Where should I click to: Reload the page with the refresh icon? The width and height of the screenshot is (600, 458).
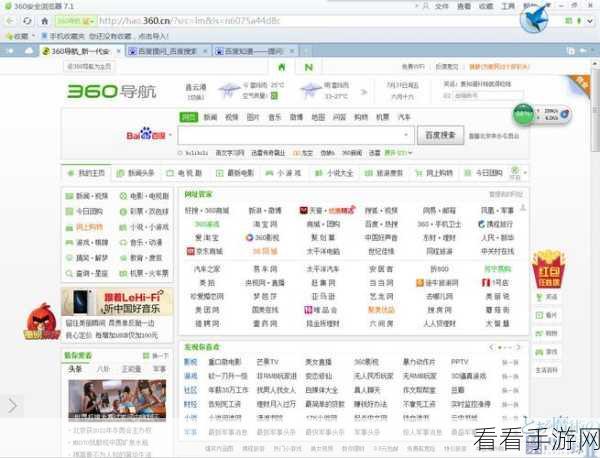click(27, 21)
